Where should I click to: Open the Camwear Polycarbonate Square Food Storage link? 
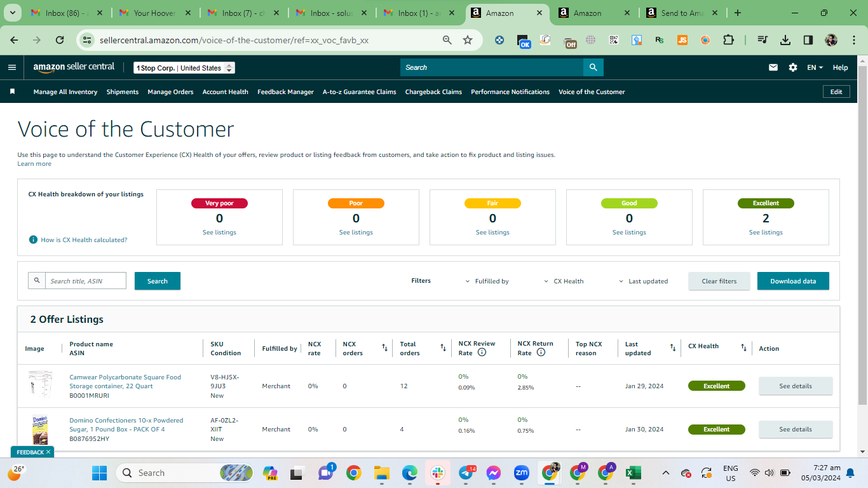(x=125, y=381)
